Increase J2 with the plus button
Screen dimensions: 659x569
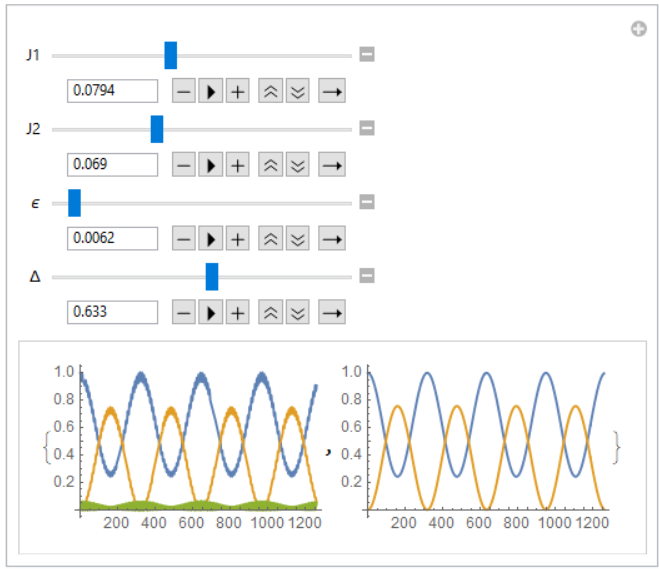(237, 165)
